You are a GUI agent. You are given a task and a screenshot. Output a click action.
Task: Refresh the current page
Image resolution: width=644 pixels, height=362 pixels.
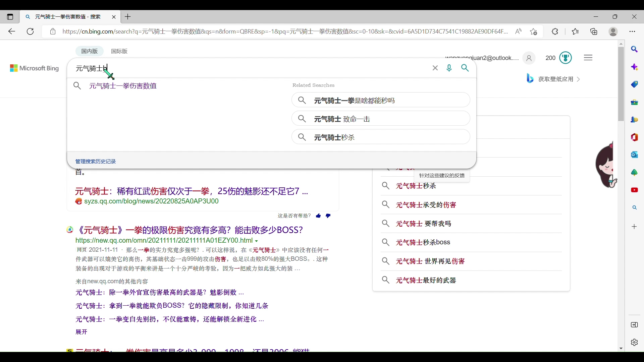pyautogui.click(x=30, y=32)
